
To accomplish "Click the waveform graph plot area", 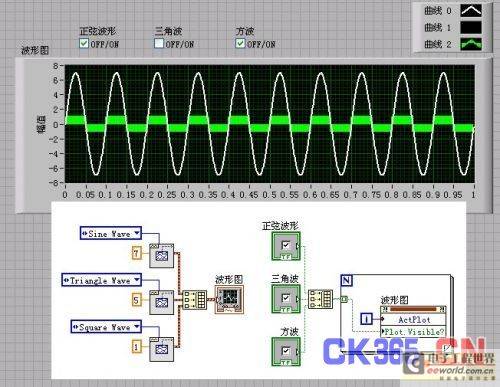I will (x=269, y=124).
